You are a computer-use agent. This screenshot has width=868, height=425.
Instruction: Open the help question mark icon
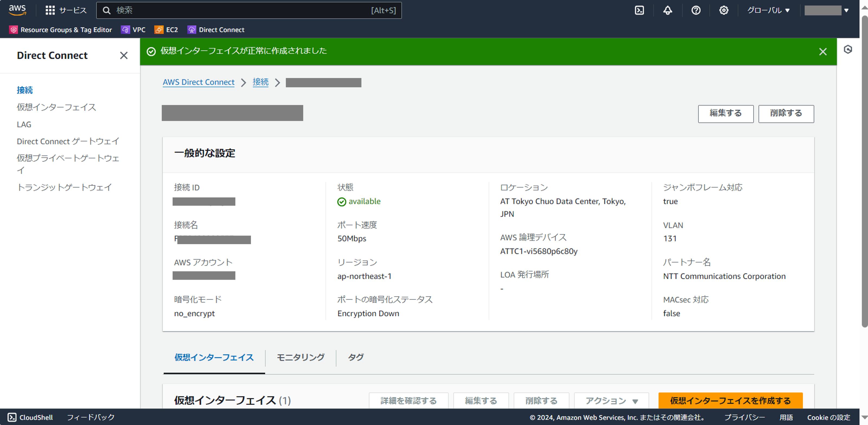click(x=696, y=10)
